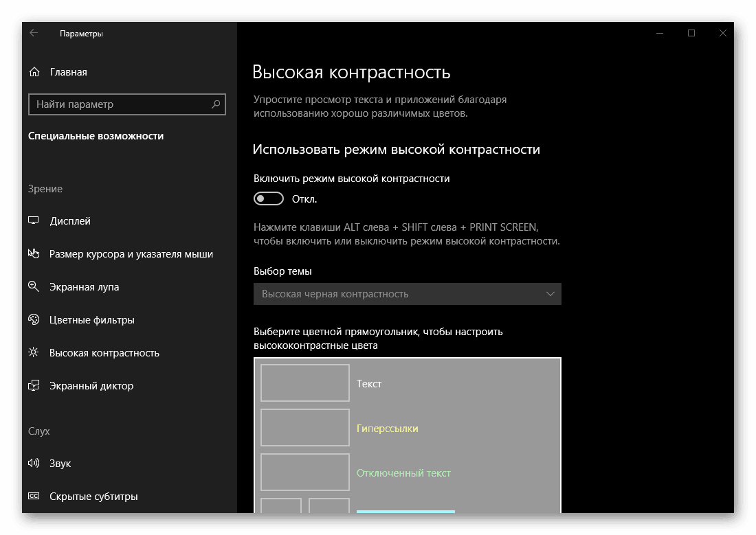This screenshot has height=535, width=756.
Task: Open the theme selection dropdown
Action: (408, 294)
